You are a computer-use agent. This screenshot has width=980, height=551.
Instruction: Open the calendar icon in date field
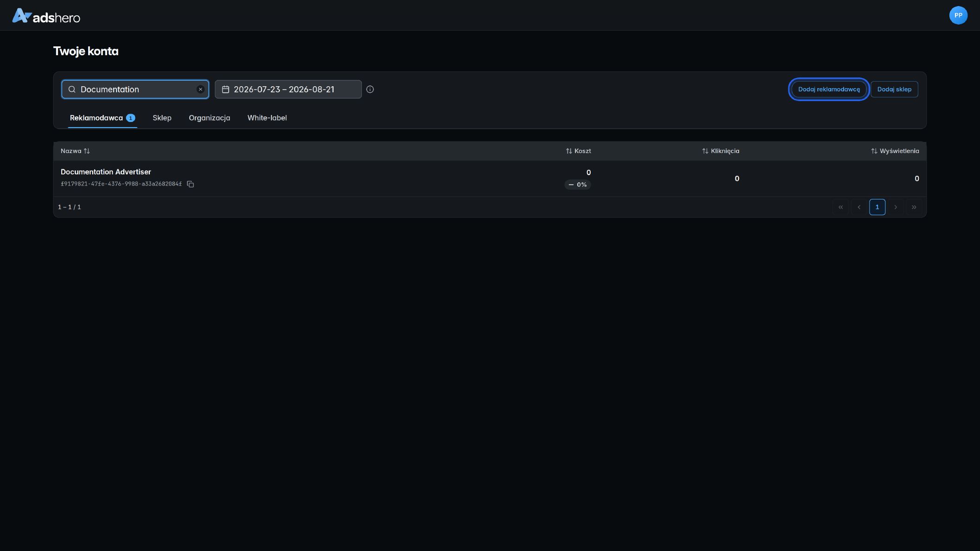click(226, 90)
